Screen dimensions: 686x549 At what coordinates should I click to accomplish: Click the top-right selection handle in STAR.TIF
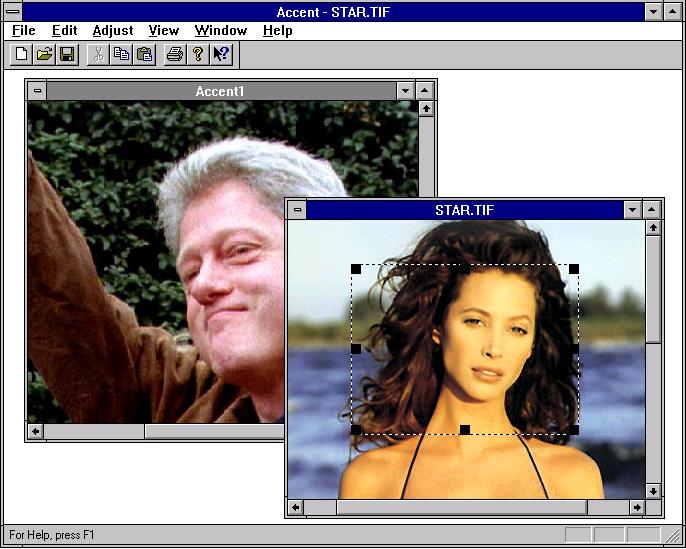[574, 269]
